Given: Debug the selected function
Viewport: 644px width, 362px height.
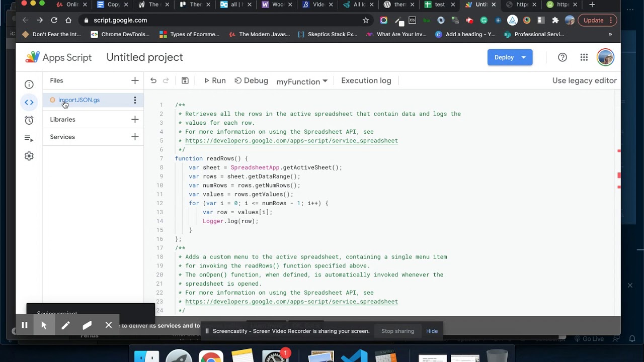Looking at the screenshot, I should pyautogui.click(x=251, y=80).
